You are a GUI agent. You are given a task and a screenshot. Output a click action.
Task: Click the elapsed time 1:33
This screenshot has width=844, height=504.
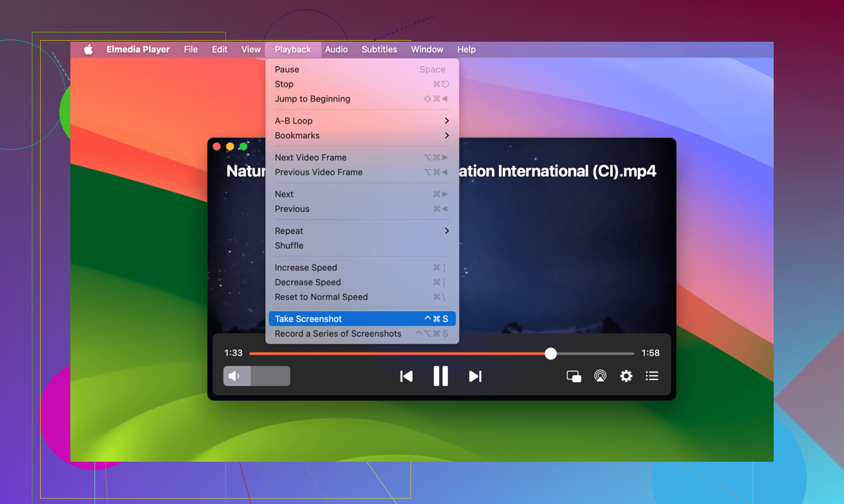[x=234, y=353]
